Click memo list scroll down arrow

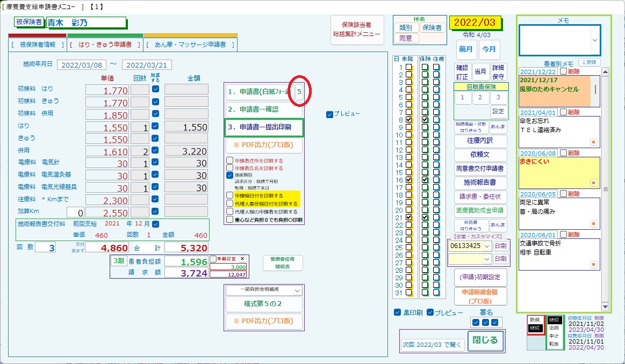606,307
